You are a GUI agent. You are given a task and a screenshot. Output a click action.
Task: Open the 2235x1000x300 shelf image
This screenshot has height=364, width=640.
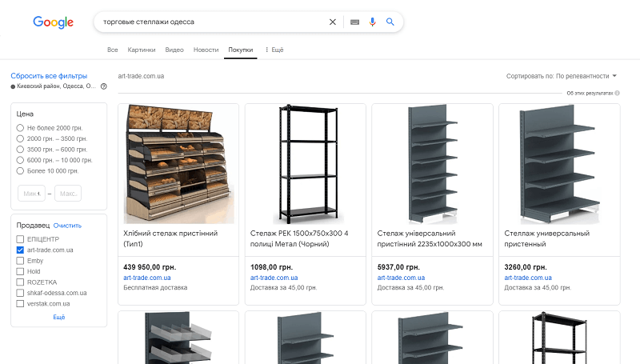432,164
